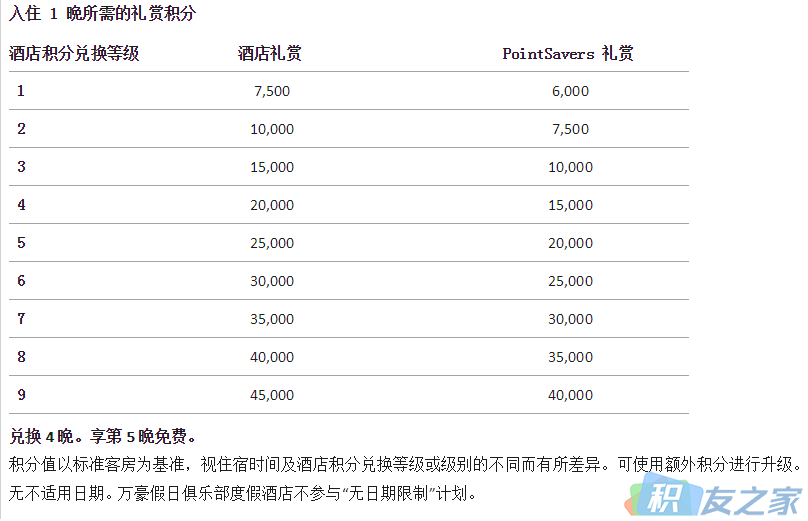Click "30,000" in the level 7 row
Screen dimensions: 808x521
pos(570,320)
